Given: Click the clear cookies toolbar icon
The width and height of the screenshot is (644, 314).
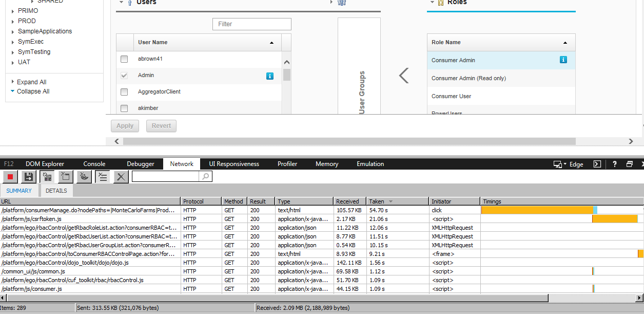Looking at the screenshot, I should (84, 177).
